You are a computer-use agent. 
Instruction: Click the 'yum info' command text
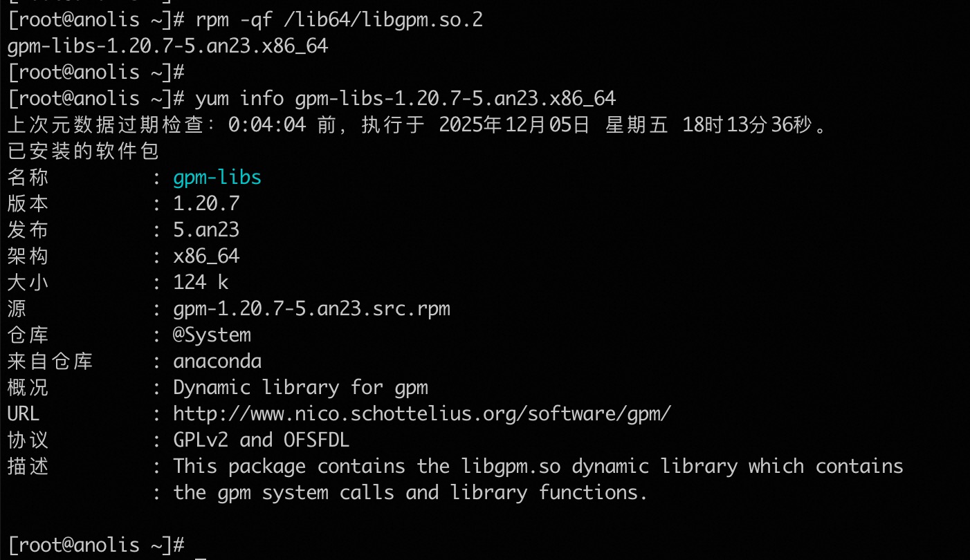tap(239, 99)
